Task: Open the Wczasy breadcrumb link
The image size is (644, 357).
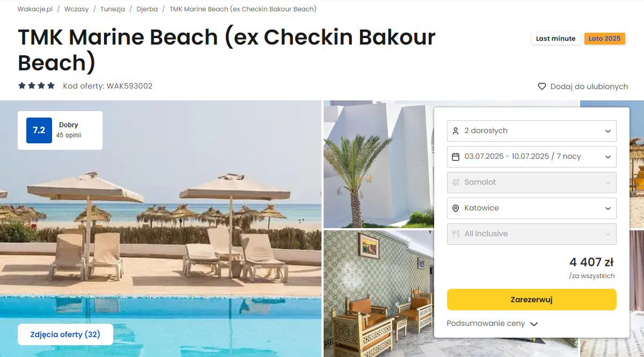Action: 76,9
